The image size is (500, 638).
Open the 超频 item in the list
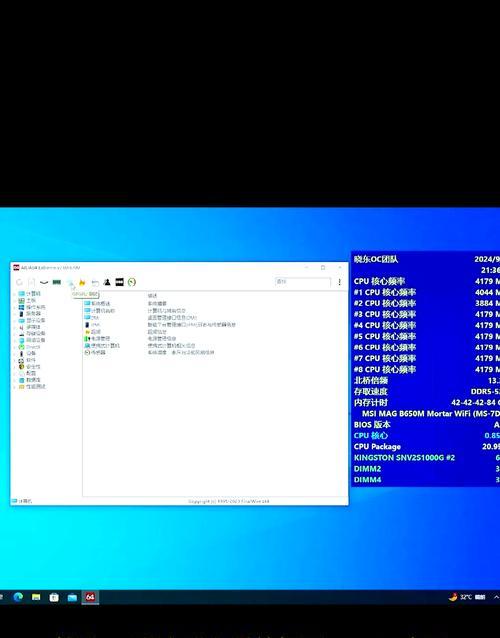92,332
